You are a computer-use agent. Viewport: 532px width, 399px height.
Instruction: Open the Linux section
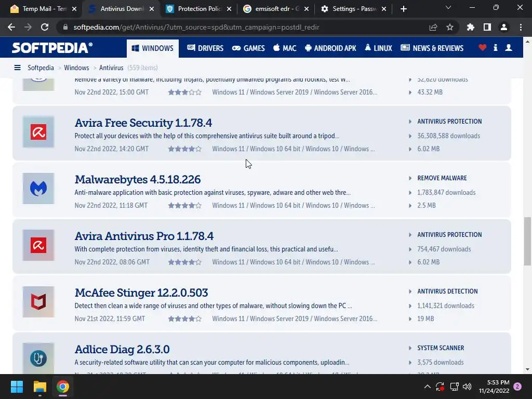(378, 48)
